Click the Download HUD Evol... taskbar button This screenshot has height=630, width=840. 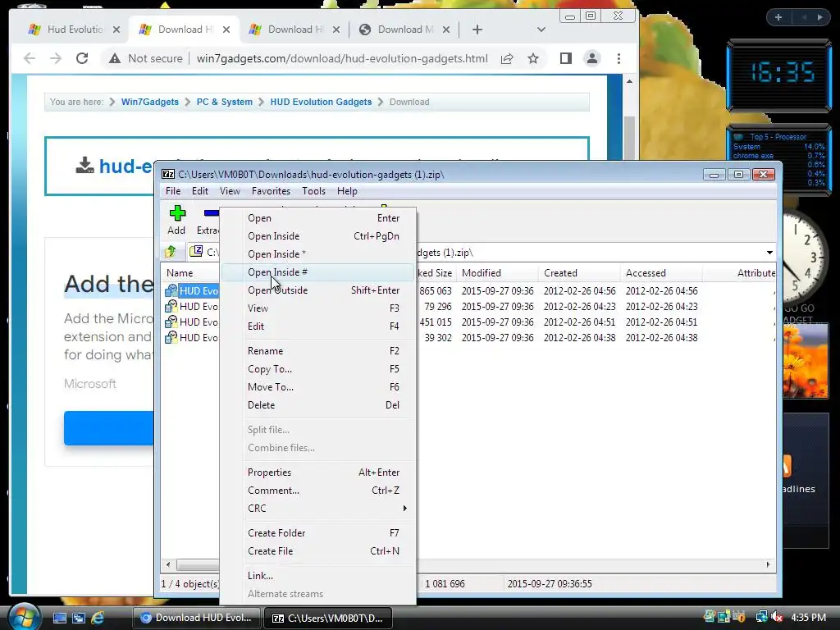pyautogui.click(x=196, y=618)
